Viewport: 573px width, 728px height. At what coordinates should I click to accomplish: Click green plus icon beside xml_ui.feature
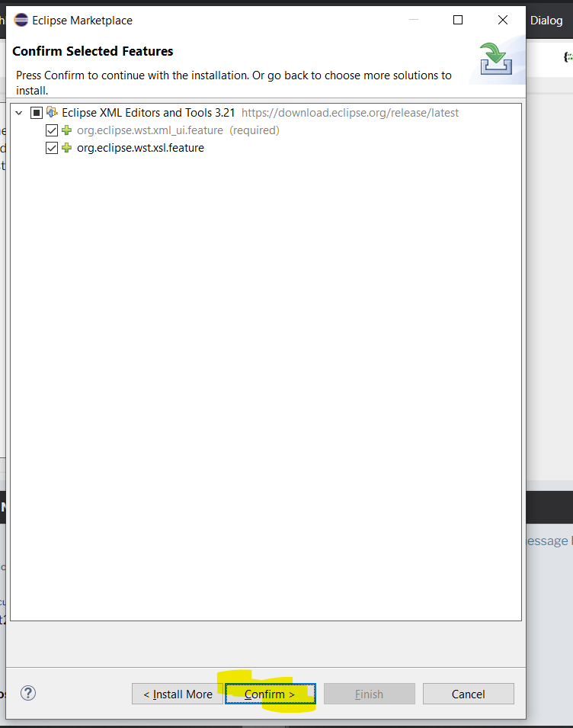tap(67, 130)
